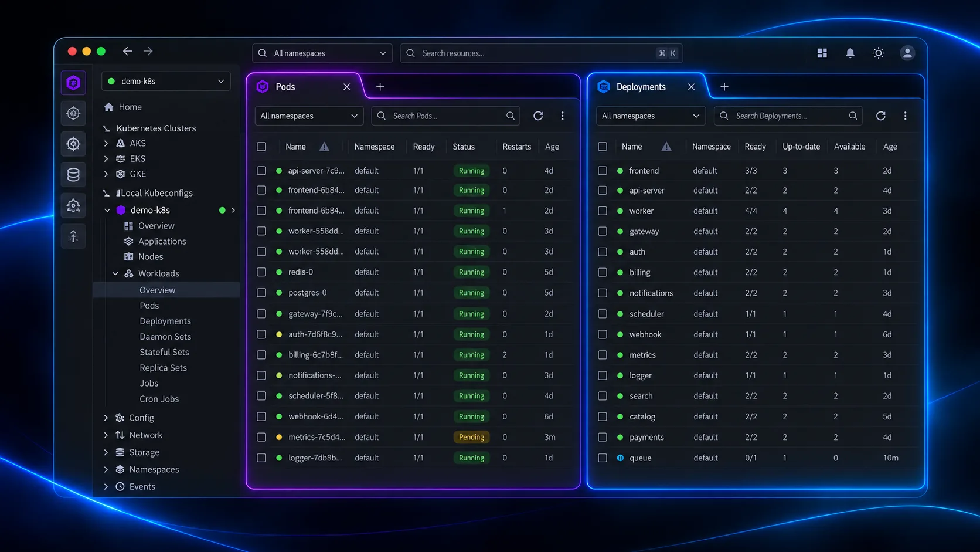Add a new tab next to Pods
Viewport: 980px width, 552px height.
coord(380,87)
